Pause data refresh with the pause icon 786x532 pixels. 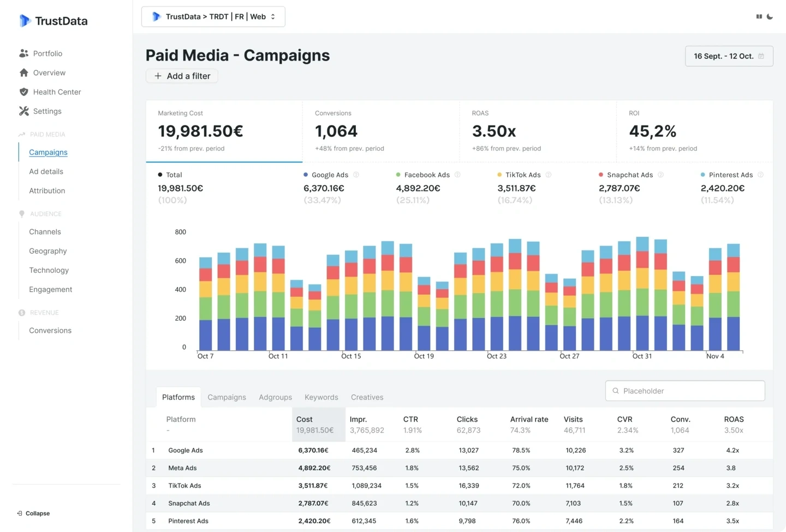pos(759,16)
